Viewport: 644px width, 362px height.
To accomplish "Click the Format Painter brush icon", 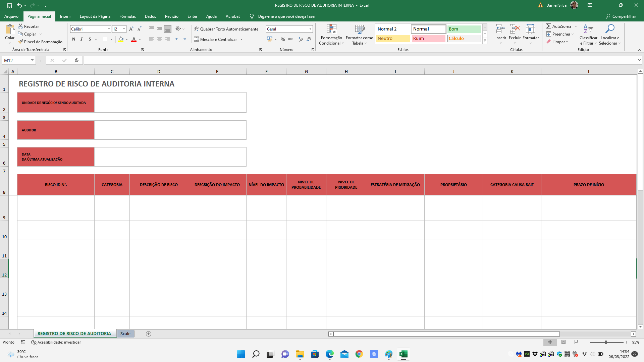I will [x=21, y=42].
